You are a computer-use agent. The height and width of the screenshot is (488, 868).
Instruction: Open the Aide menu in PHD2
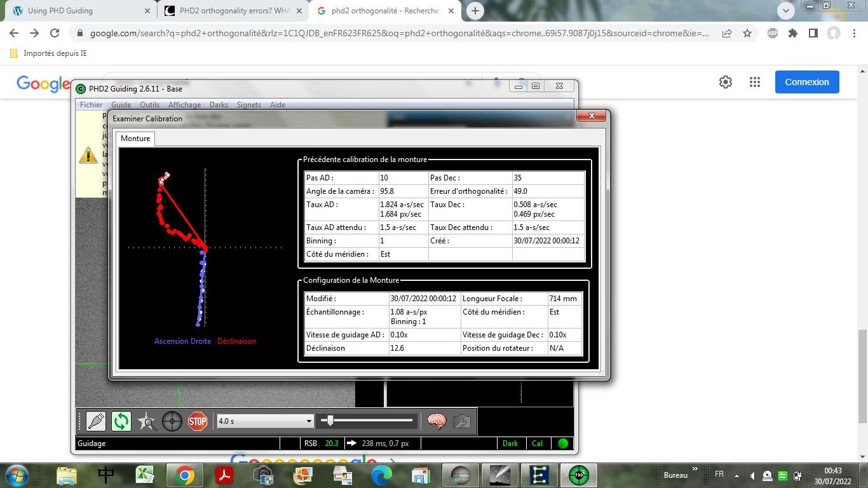tap(278, 105)
